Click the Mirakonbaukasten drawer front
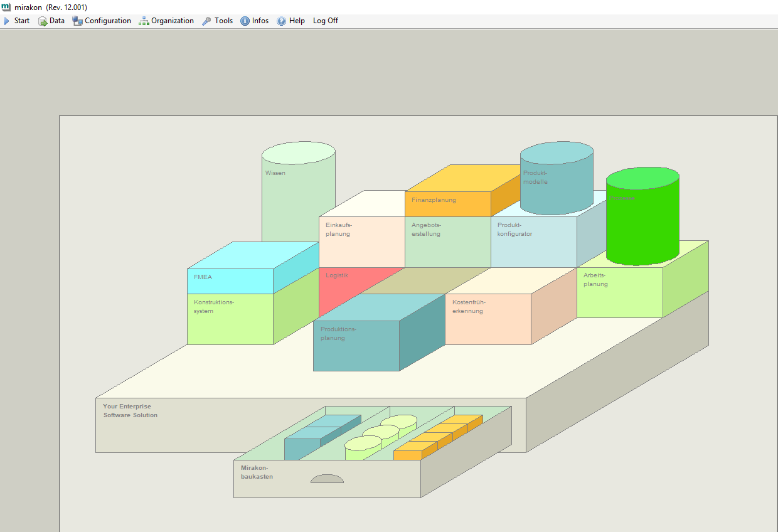778x532 pixels. pos(327,479)
